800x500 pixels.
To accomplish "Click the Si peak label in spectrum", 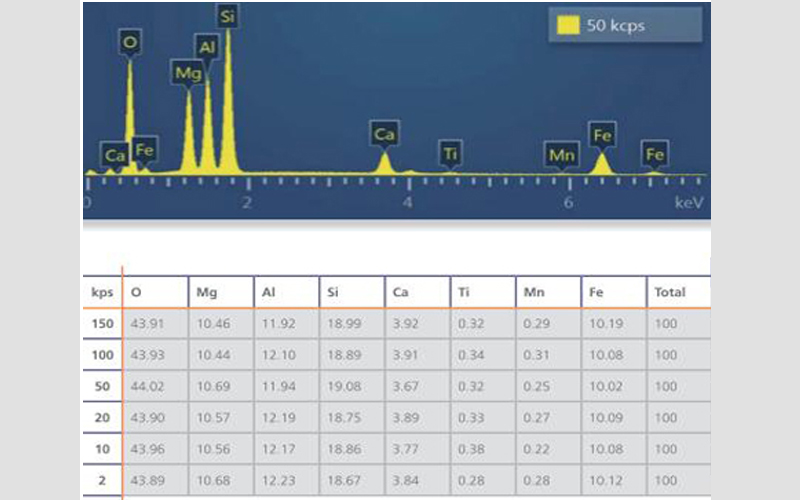I will (x=228, y=15).
